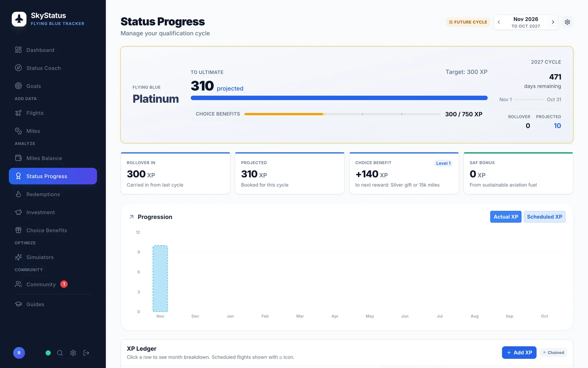Click the Nov 2026 to Oct 2027 cycle label

point(526,22)
